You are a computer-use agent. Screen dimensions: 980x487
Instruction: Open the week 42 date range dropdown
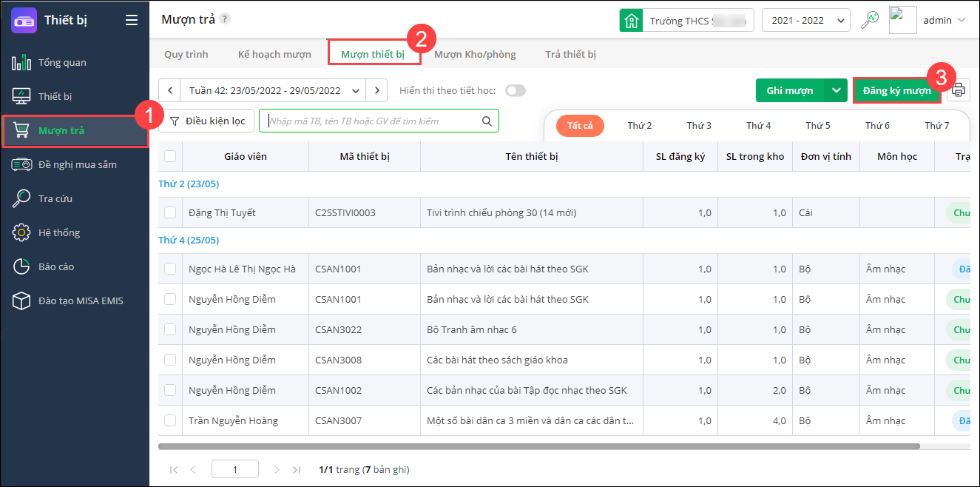274,90
